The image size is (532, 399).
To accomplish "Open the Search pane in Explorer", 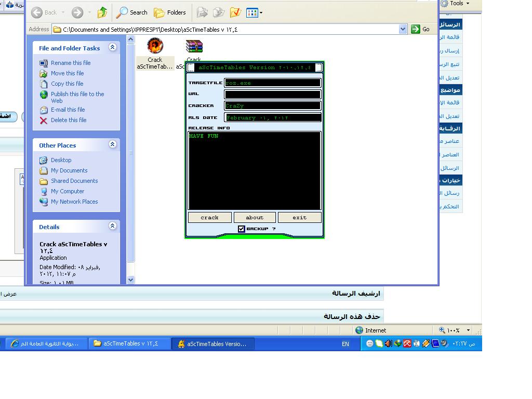I will [x=132, y=12].
